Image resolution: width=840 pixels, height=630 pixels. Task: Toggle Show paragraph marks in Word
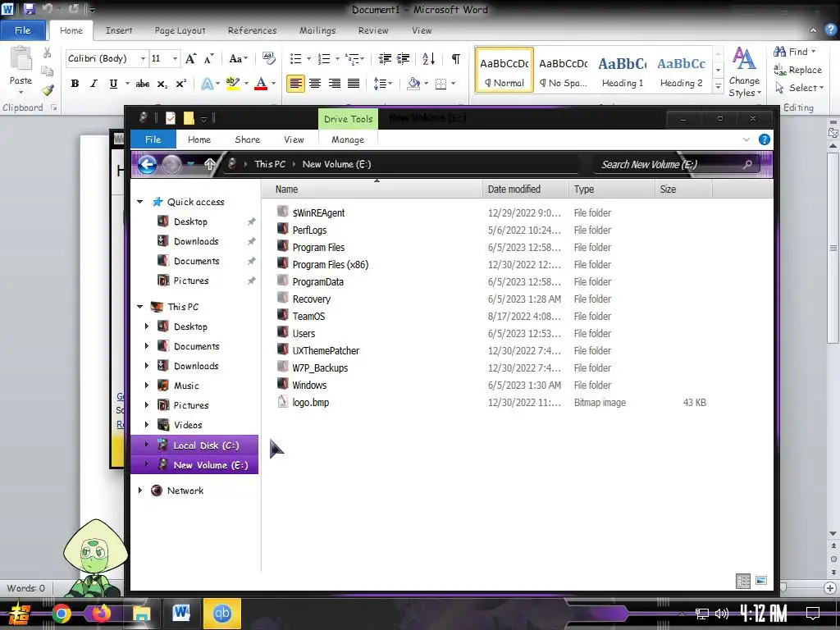456,58
